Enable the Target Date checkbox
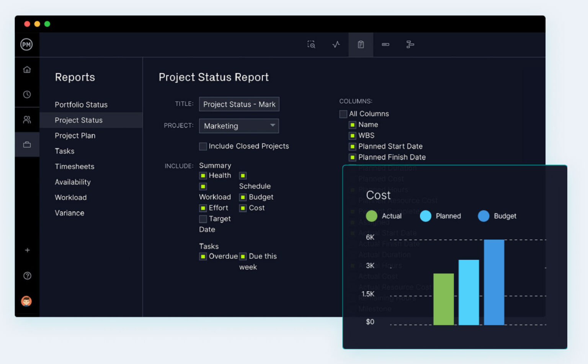The height and width of the screenshot is (364, 588). (x=203, y=219)
